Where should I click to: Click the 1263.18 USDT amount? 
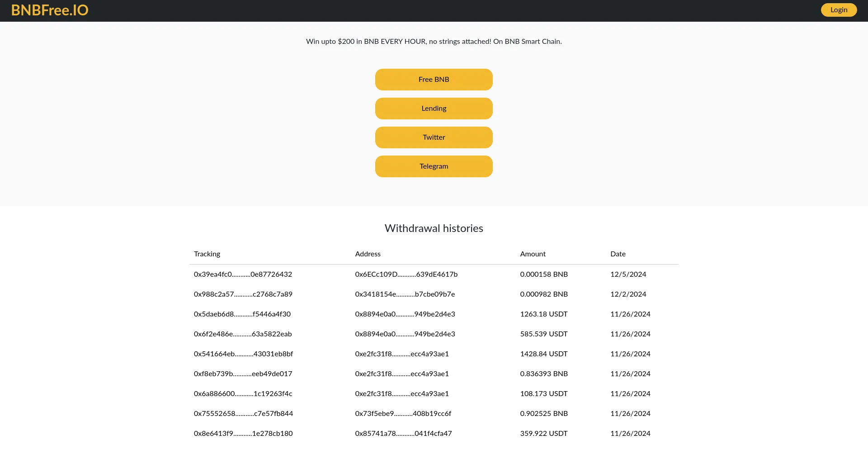[544, 314]
